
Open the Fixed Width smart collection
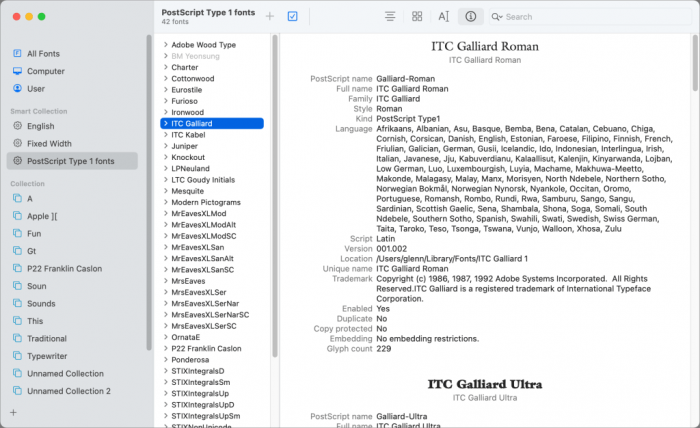tap(49, 143)
